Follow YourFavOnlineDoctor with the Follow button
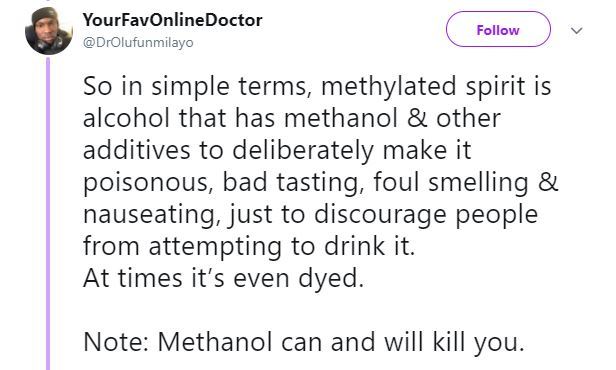 tap(498, 29)
